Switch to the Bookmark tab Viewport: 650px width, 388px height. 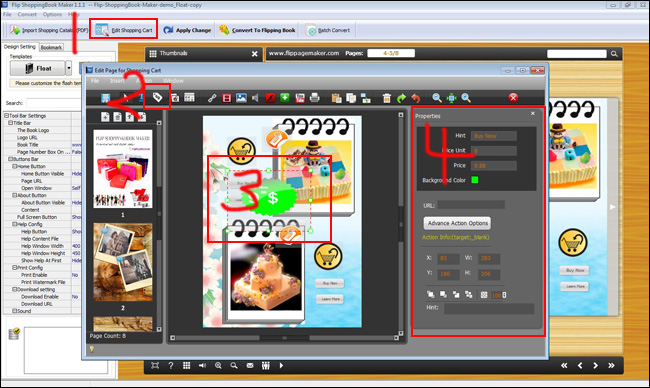click(x=51, y=47)
